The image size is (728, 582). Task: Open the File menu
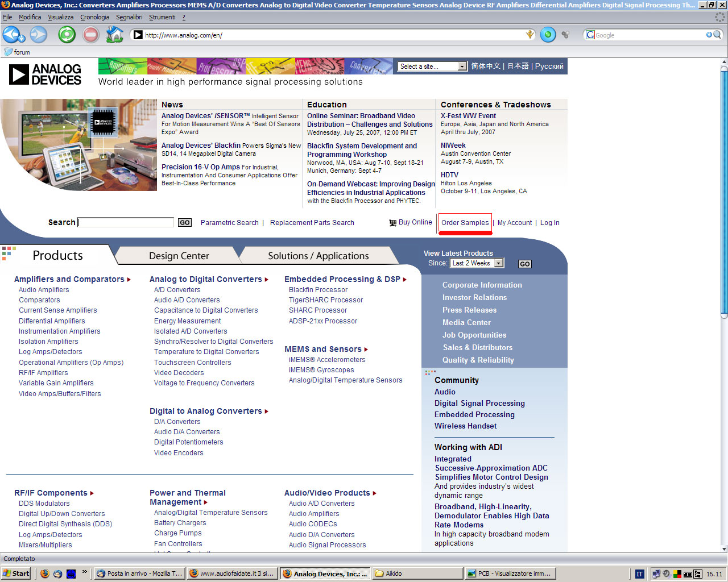[x=7, y=17]
